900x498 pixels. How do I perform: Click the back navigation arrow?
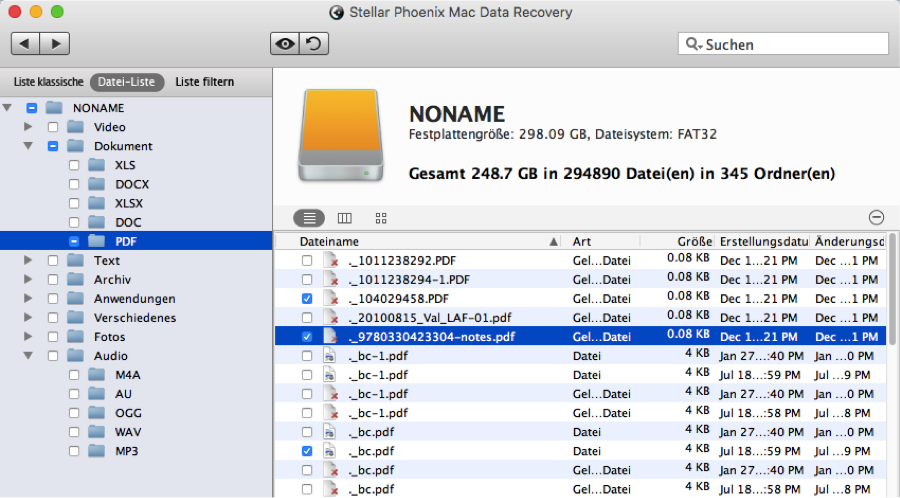[25, 44]
